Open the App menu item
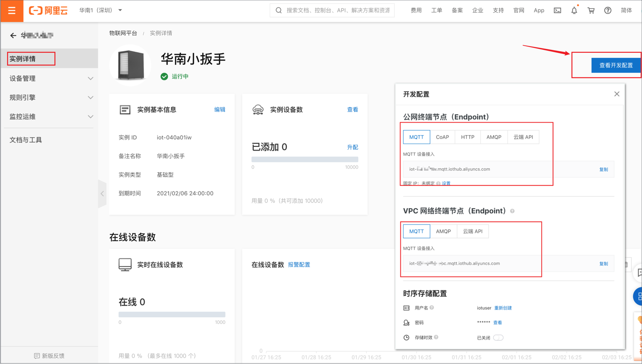The image size is (642, 364). pos(539,10)
